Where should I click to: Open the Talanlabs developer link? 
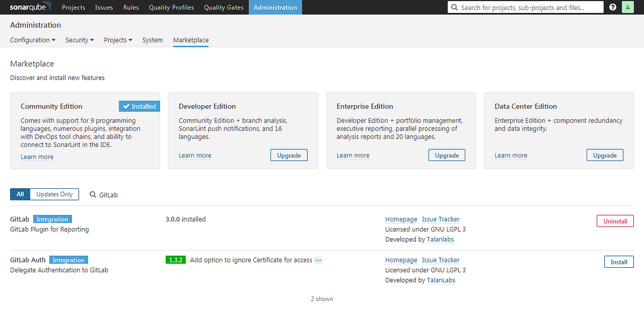click(x=440, y=239)
